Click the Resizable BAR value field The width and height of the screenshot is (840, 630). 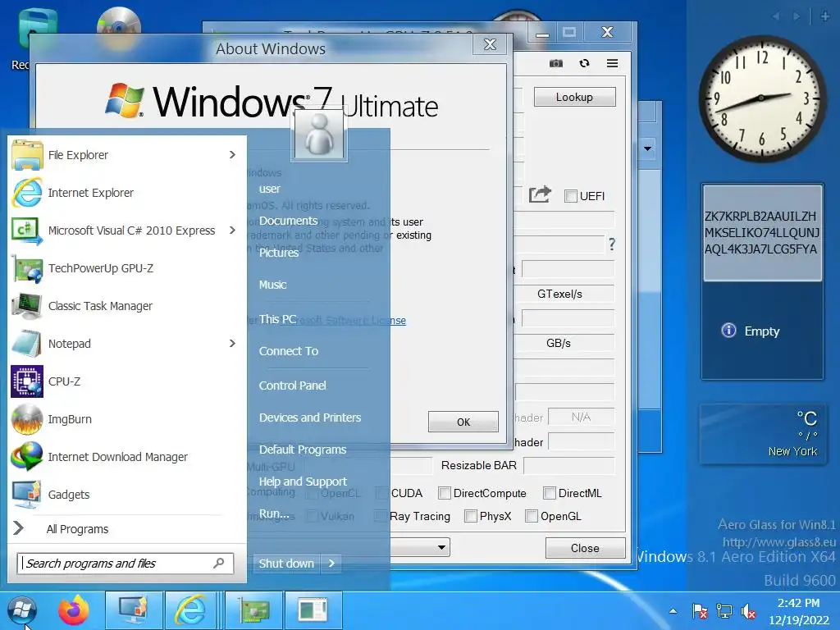[x=569, y=466]
